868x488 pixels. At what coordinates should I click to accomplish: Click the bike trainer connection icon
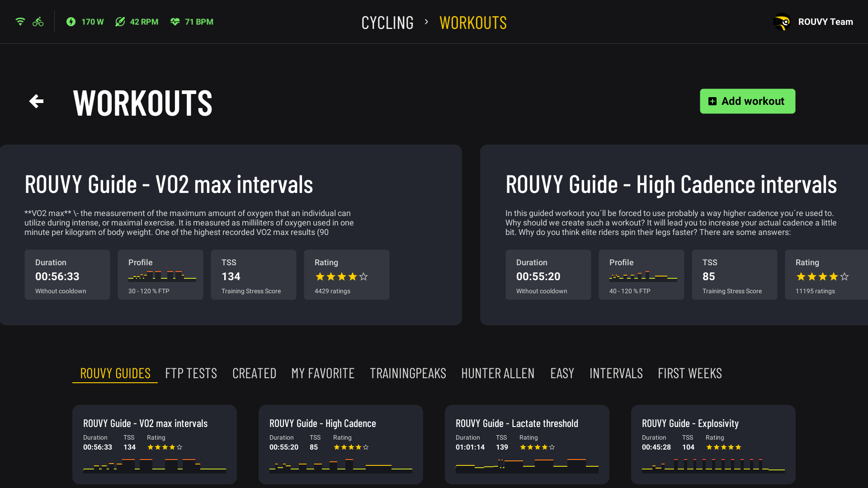(x=38, y=22)
